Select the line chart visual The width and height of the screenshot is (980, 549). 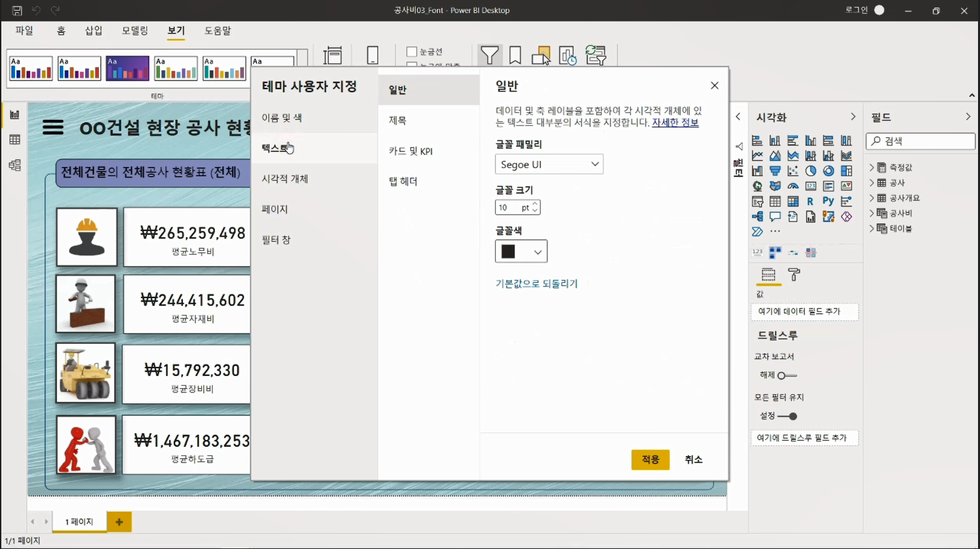pyautogui.click(x=757, y=155)
